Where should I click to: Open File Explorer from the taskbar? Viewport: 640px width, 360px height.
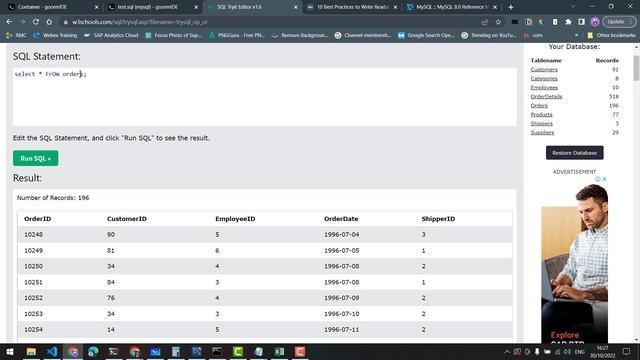(31, 351)
